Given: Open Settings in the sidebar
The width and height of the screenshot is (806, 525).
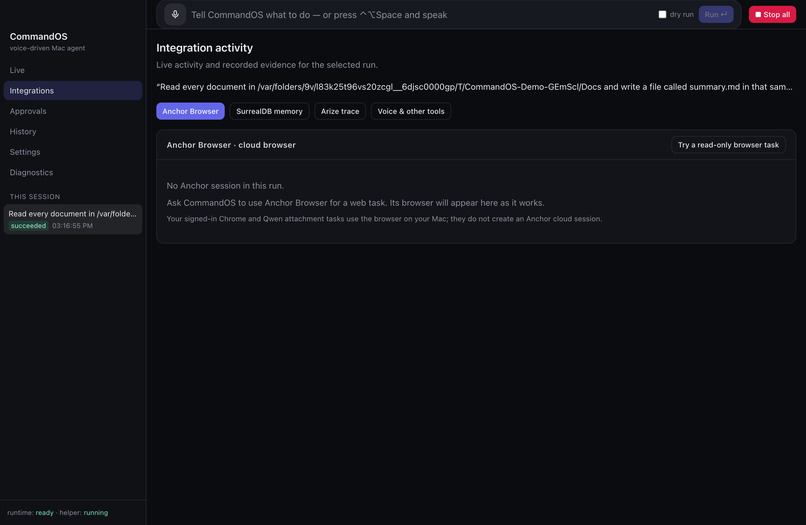Looking at the screenshot, I should click(73, 152).
